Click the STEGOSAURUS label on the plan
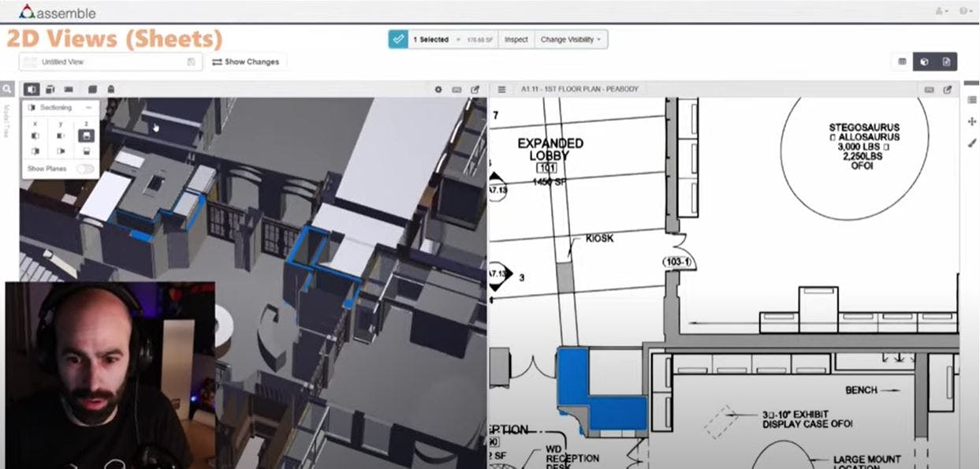The width and height of the screenshot is (980, 469). tap(864, 128)
